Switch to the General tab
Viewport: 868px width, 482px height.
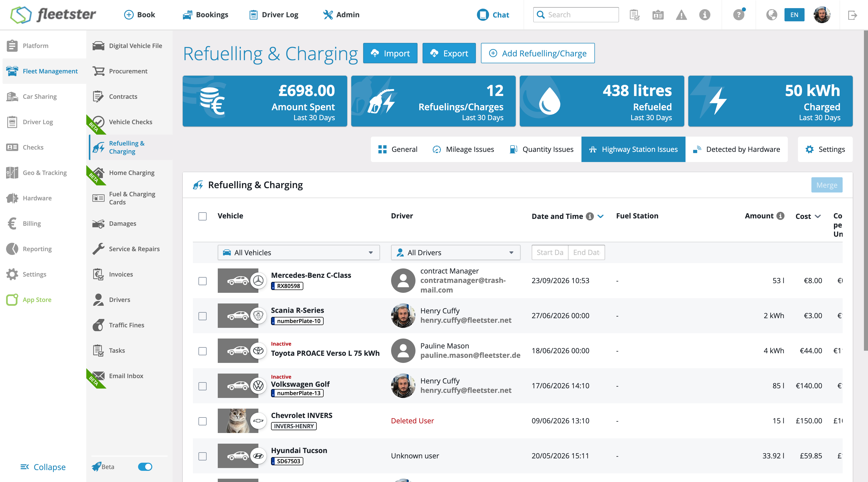[x=398, y=149]
